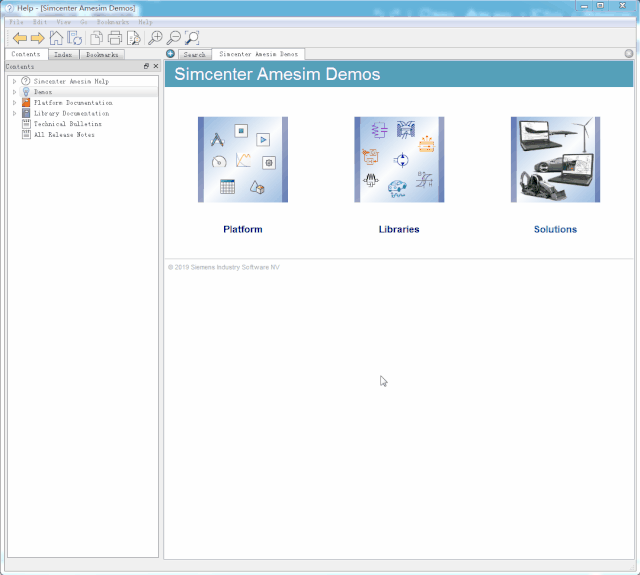
Task: Expand the Library Documentation node
Action: coord(14,113)
